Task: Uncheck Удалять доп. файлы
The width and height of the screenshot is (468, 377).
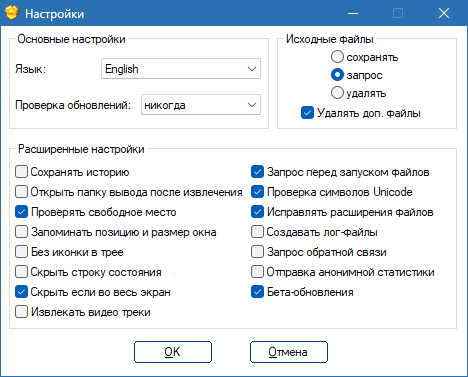Action: click(x=307, y=113)
